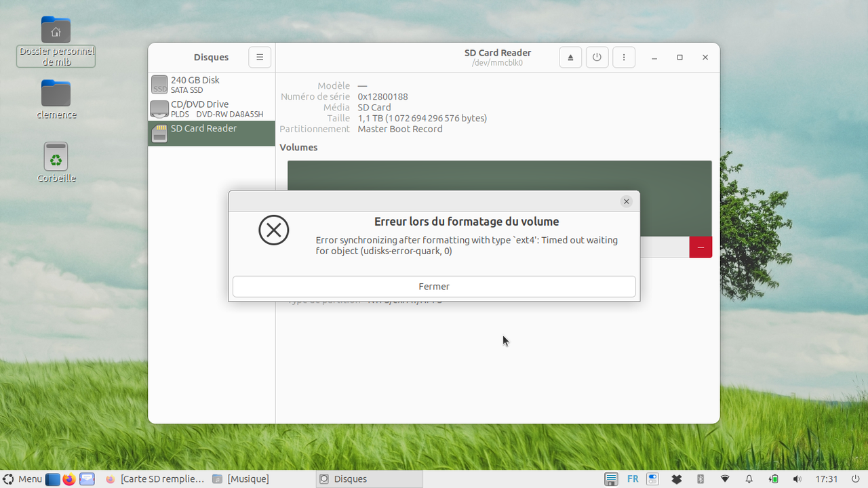Change keyboard layout FR indicator

click(x=633, y=479)
